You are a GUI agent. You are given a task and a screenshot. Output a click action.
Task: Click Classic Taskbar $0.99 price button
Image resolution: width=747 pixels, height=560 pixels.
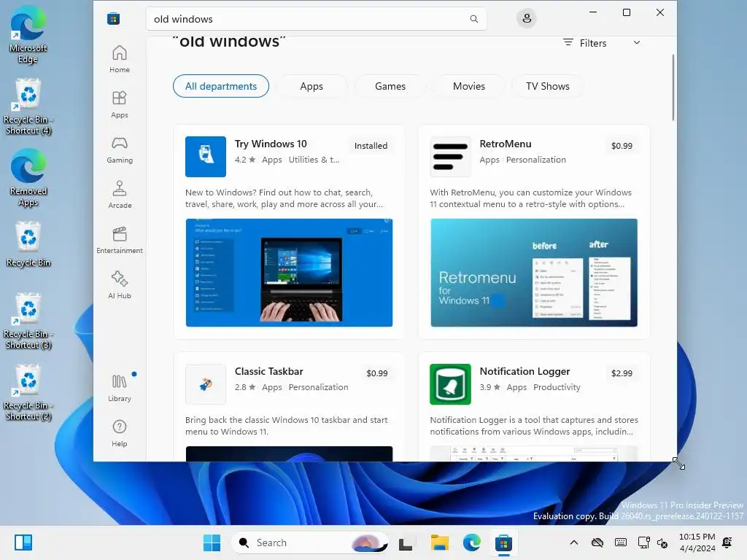(376, 373)
